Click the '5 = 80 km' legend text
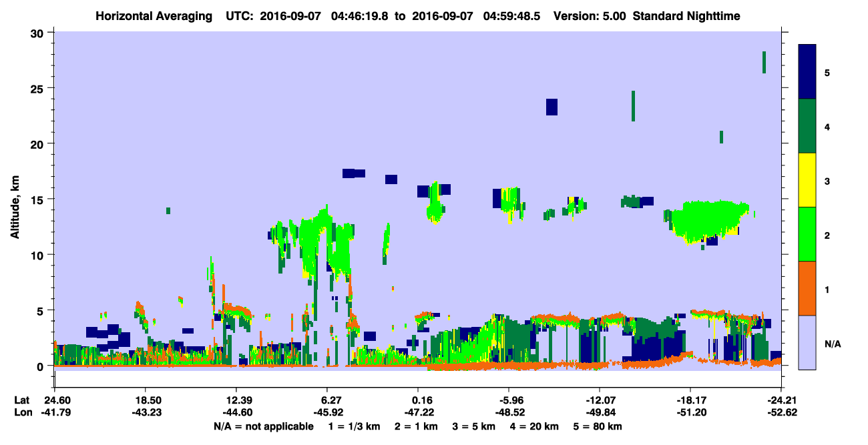This screenshot has width=868, height=445. [599, 426]
